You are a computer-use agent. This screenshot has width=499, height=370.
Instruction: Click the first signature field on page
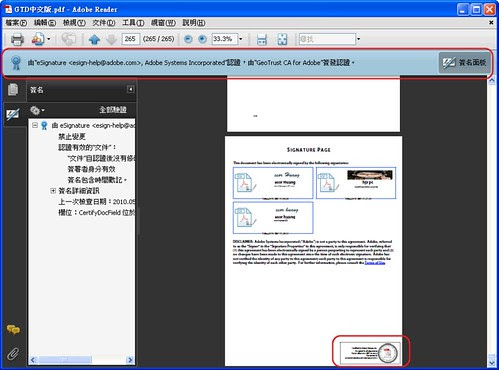point(273,183)
